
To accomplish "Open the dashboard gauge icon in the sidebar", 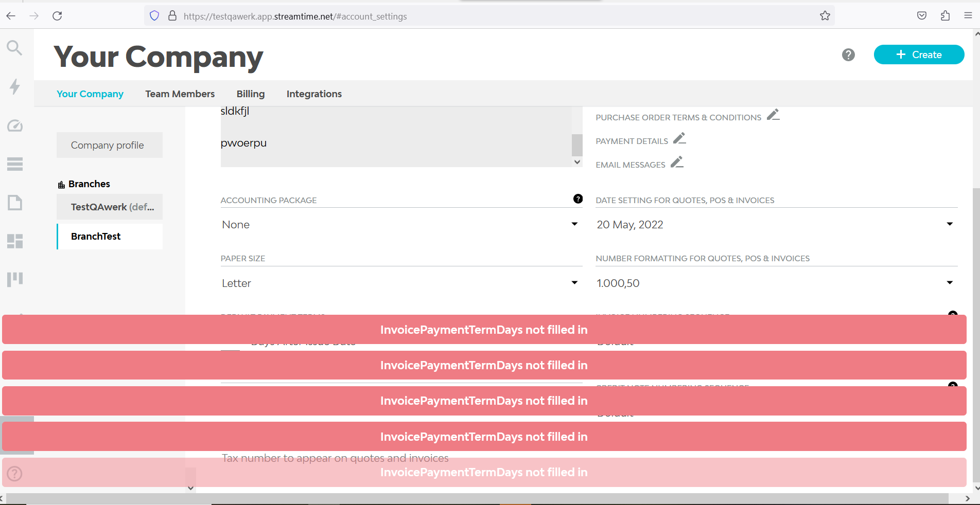I will point(15,125).
